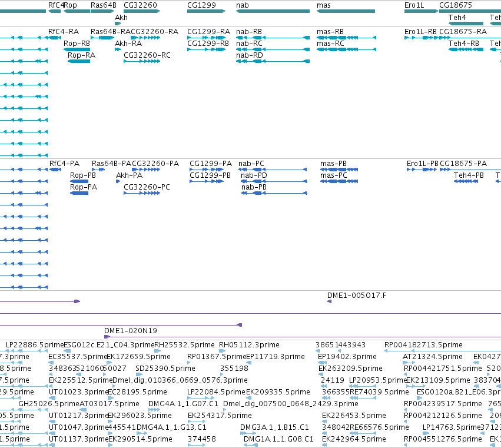Select the Rop-RA transcript label

coord(81,55)
